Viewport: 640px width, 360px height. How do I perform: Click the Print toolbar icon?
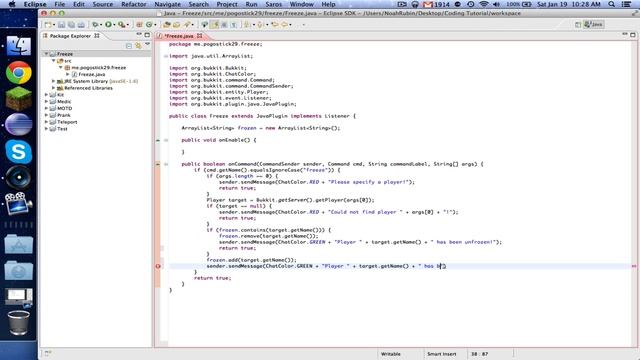[x=81, y=24]
